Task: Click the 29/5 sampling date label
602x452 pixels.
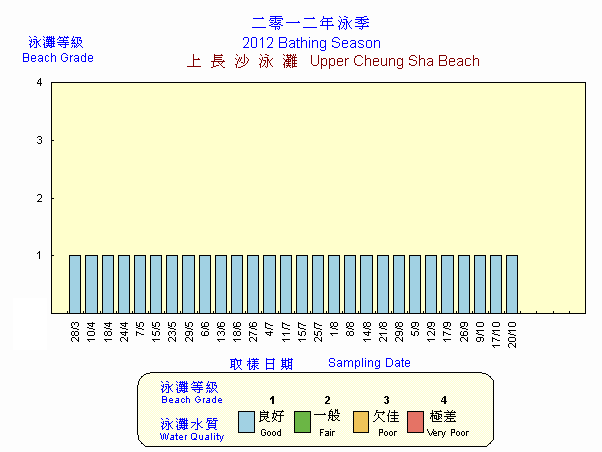Action: [189, 332]
